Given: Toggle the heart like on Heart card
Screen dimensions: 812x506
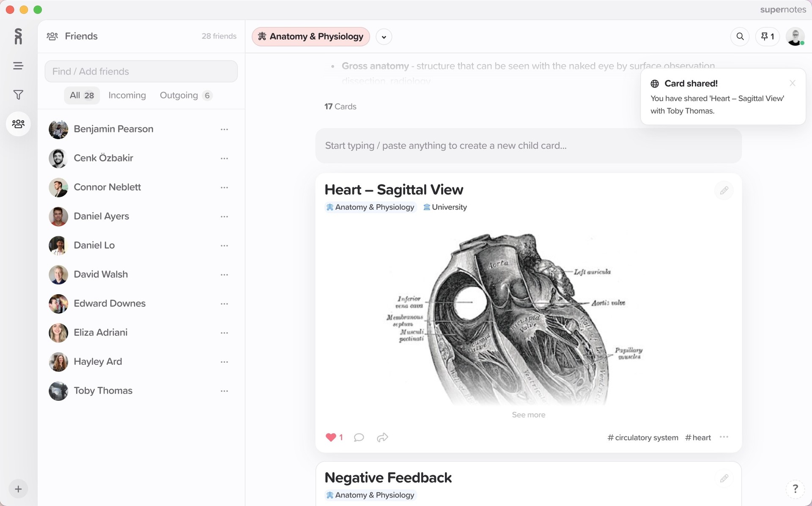Looking at the screenshot, I should (331, 438).
